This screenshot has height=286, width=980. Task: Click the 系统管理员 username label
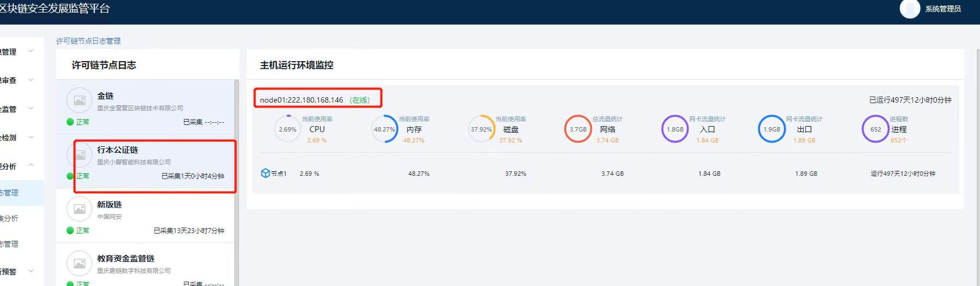tap(943, 9)
